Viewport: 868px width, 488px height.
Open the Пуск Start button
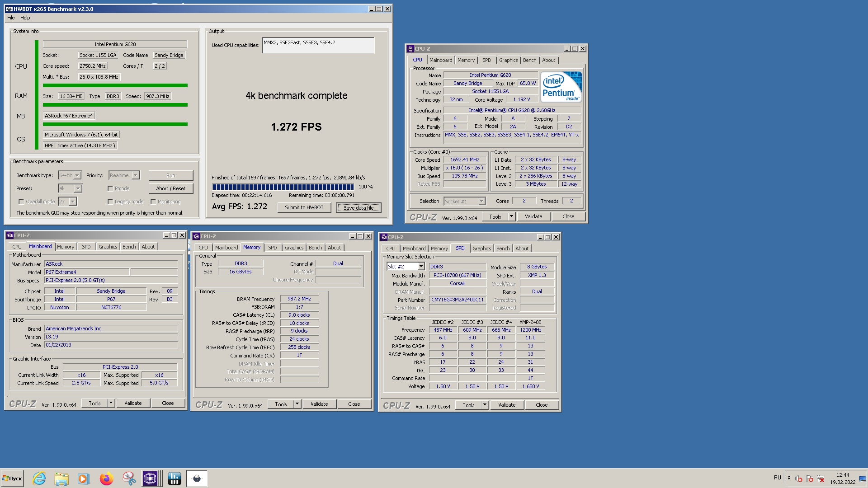[x=12, y=479]
